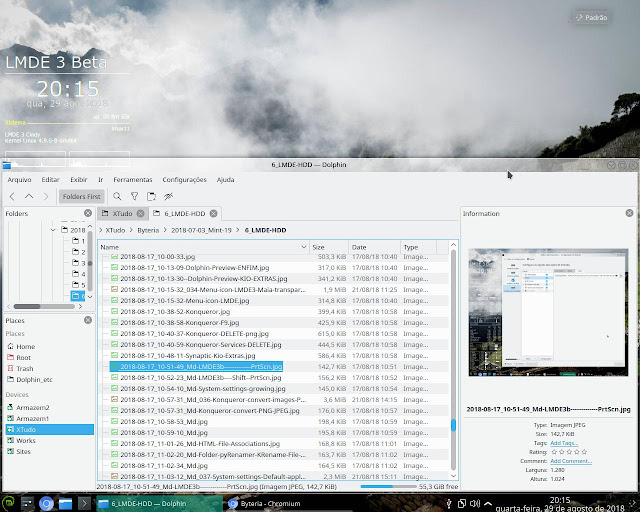Viewport: 640px width, 512px height.
Task: Select file 2018-08-17_10-38-52-Konqueror.jpg
Action: [x=175, y=312]
